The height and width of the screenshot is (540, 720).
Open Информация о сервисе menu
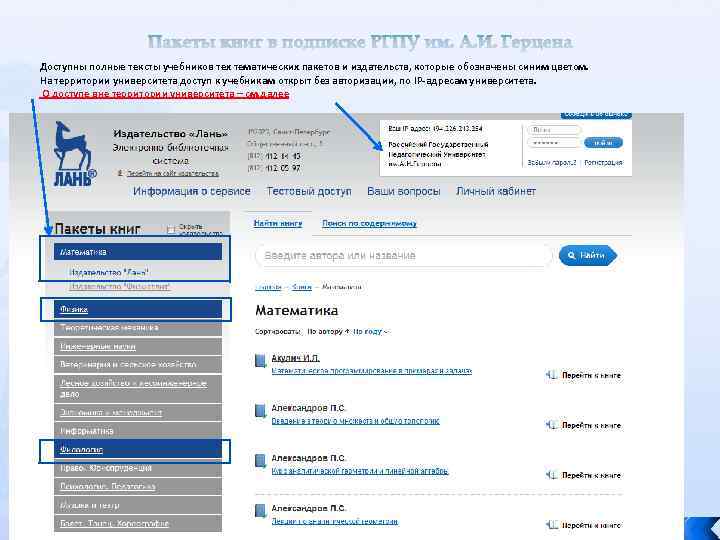pos(191,191)
